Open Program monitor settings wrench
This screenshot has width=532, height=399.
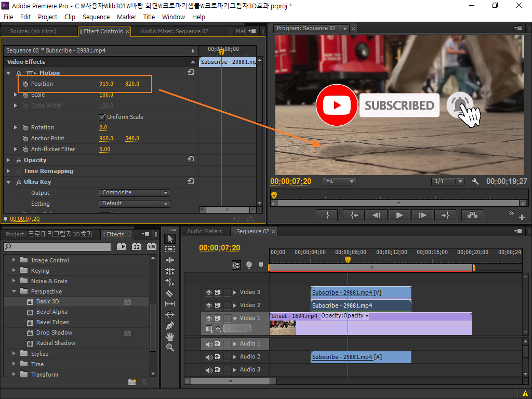pos(475,181)
